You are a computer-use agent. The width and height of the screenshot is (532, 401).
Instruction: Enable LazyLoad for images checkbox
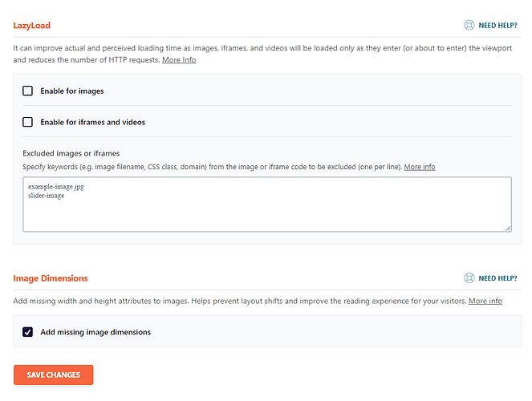[27, 91]
